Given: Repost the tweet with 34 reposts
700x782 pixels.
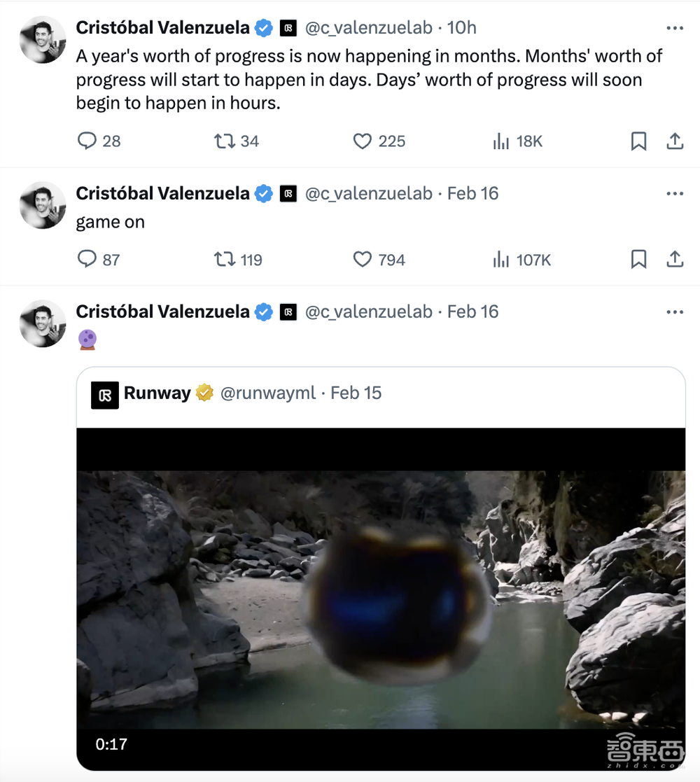Looking at the screenshot, I should tap(225, 141).
